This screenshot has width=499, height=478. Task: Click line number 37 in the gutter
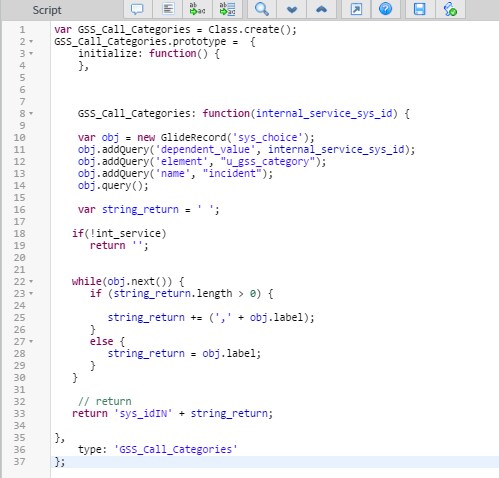19,462
